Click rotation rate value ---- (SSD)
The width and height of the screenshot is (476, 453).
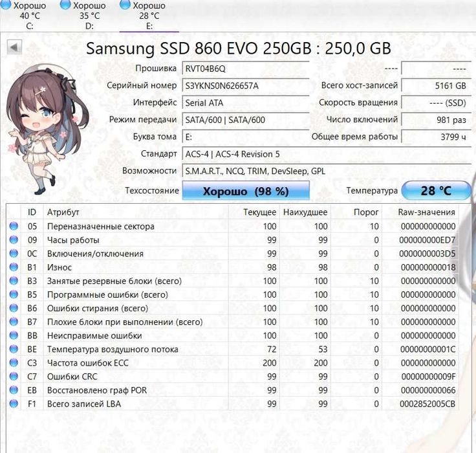(437, 103)
